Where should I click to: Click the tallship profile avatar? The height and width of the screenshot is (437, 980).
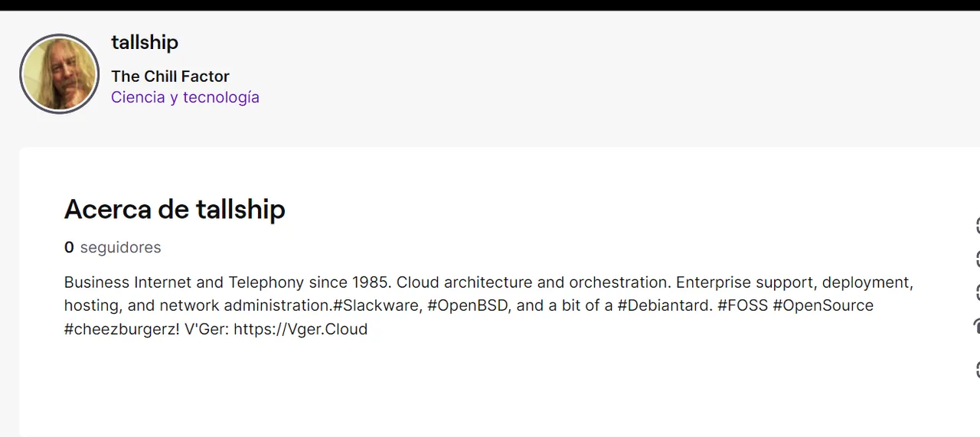pyautogui.click(x=60, y=73)
